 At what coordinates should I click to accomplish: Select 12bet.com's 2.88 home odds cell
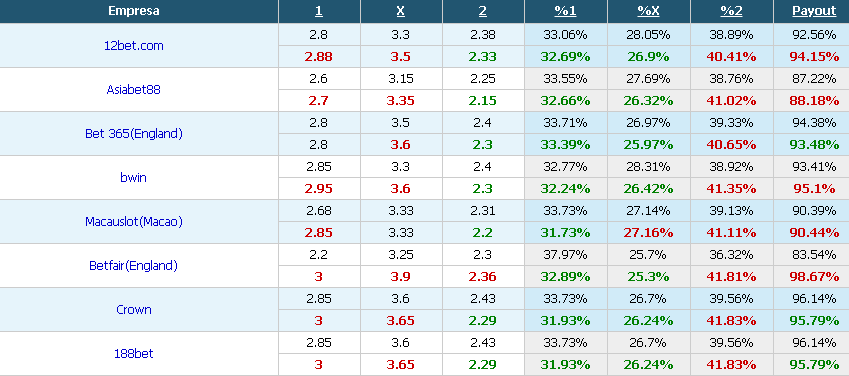click(x=319, y=57)
